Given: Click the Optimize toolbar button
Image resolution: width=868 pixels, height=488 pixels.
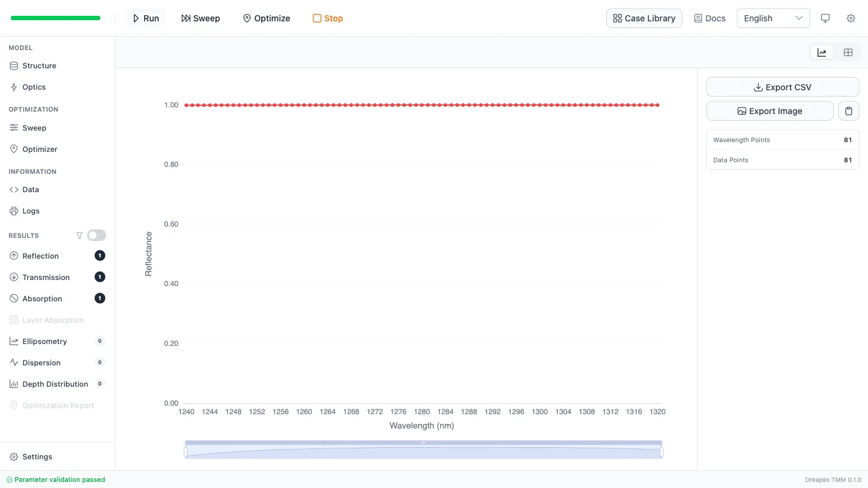Looking at the screenshot, I should 267,18.
